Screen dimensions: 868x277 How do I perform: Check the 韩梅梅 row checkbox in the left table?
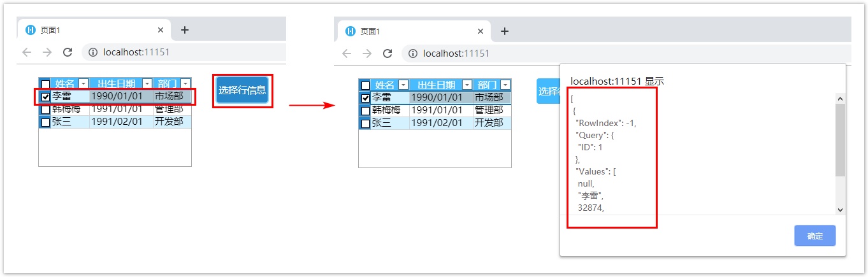tap(45, 110)
